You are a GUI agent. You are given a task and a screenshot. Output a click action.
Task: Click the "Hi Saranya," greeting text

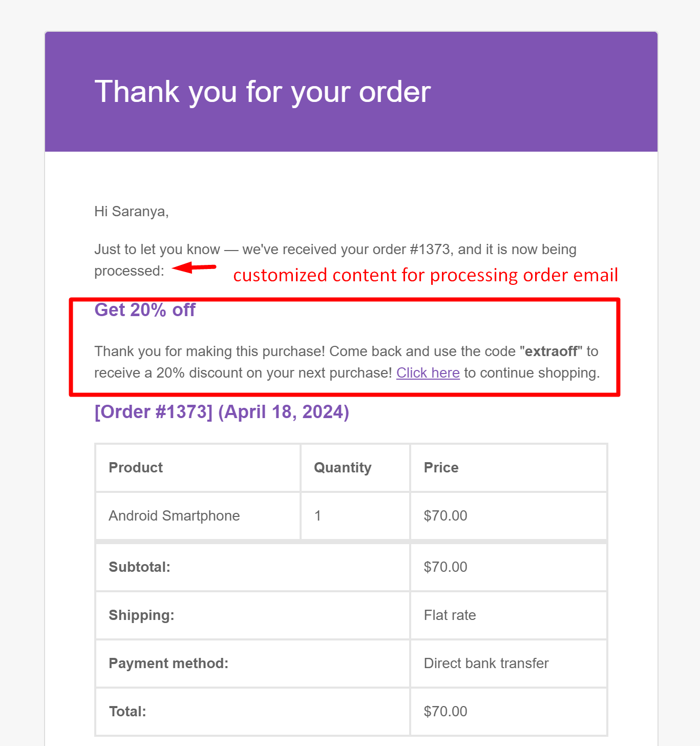point(132,212)
